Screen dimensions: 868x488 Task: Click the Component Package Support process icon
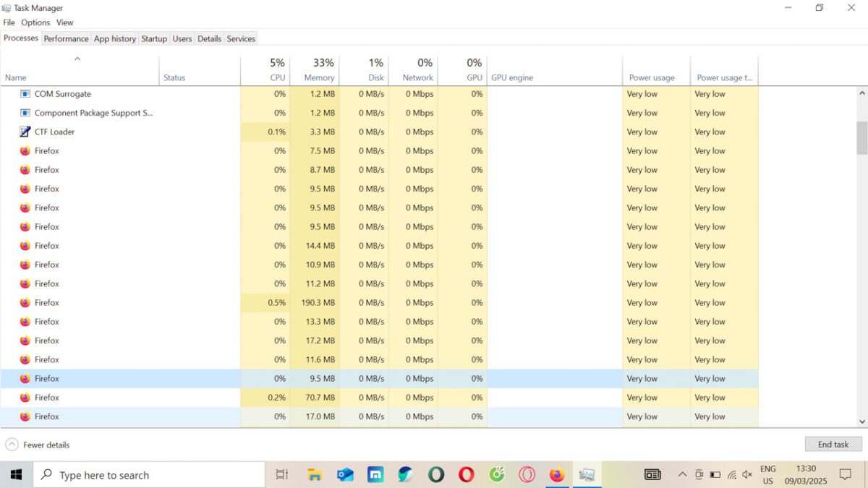coord(25,113)
